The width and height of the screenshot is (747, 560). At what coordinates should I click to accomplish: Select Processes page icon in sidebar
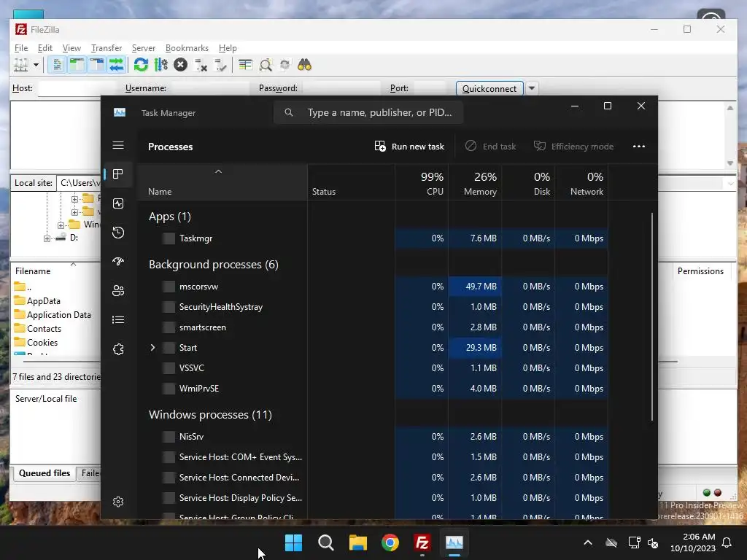pos(118,174)
